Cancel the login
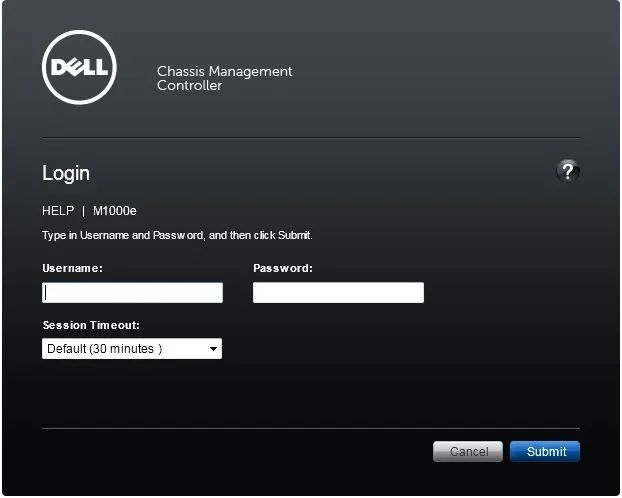622x498 pixels. (468, 452)
